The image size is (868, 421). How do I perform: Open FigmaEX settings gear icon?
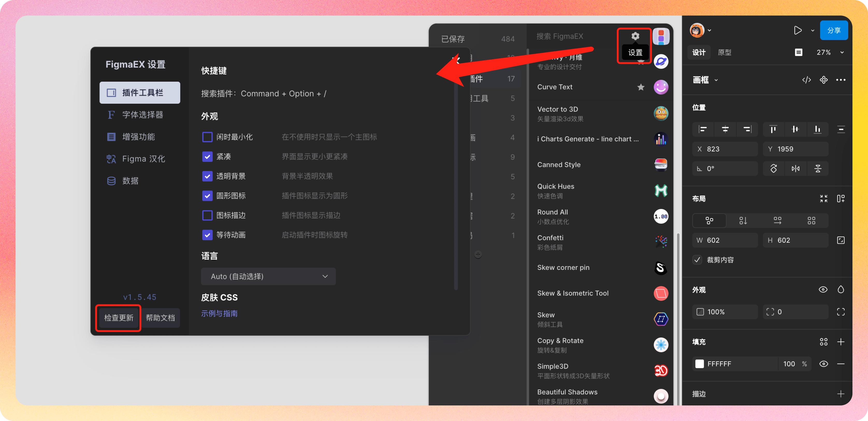pos(635,36)
